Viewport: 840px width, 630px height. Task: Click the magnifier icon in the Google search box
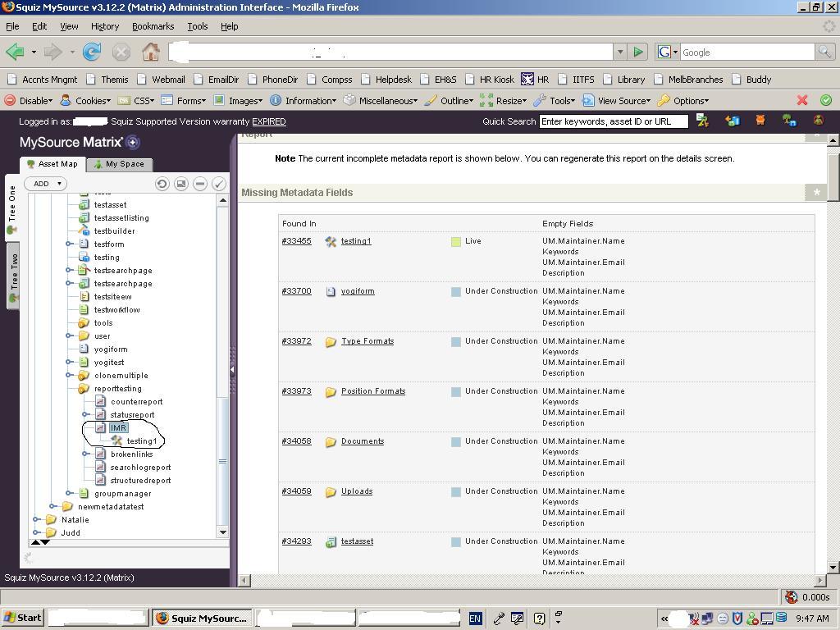point(824,52)
